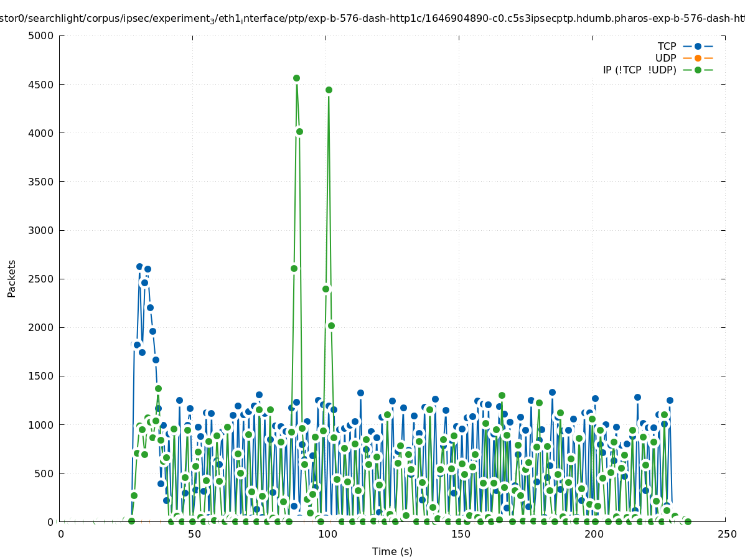745x560 pixels.
Task: Click the orange UDP legend marker
Action: [x=698, y=58]
